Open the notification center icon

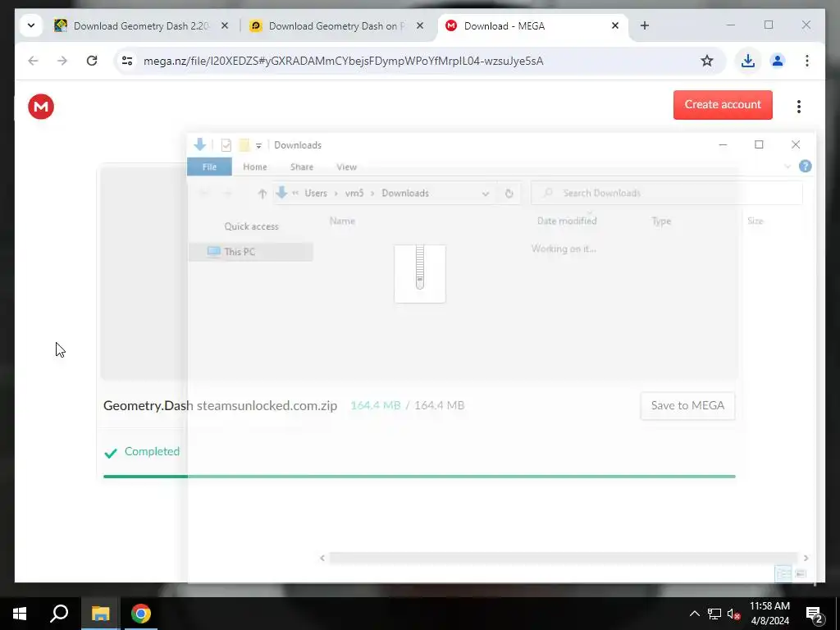[815, 615]
